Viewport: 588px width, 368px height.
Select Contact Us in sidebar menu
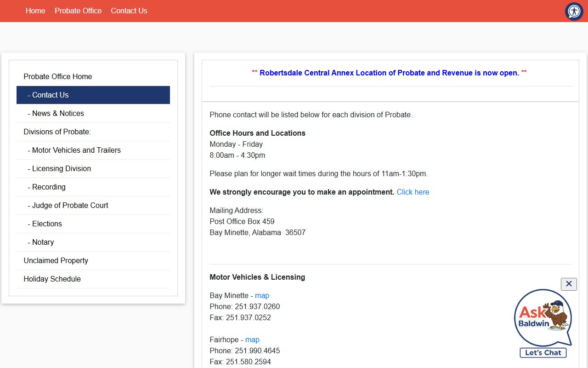coord(93,95)
